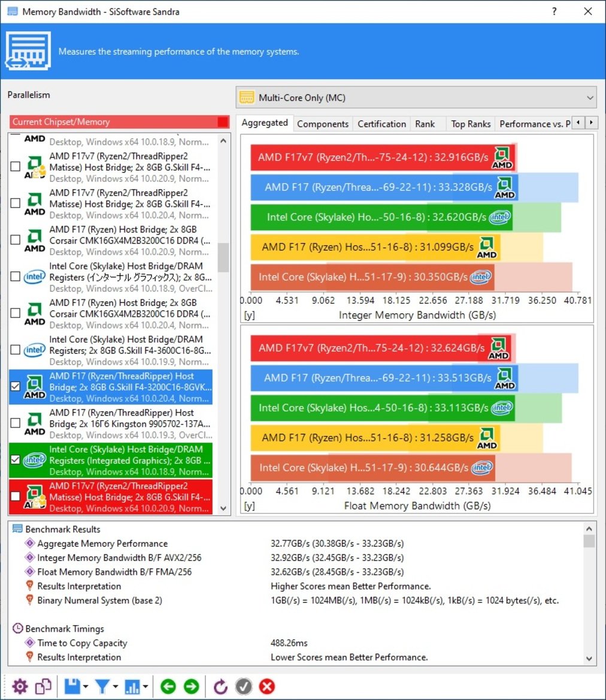Click the Benchmark Results section icon
The width and height of the screenshot is (606, 700).
click(x=17, y=529)
